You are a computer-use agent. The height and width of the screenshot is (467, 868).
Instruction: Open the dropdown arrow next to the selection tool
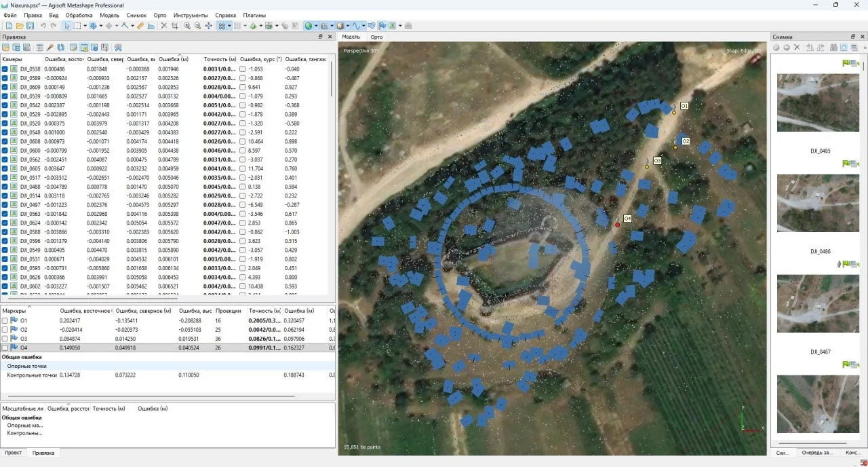[x=84, y=26]
